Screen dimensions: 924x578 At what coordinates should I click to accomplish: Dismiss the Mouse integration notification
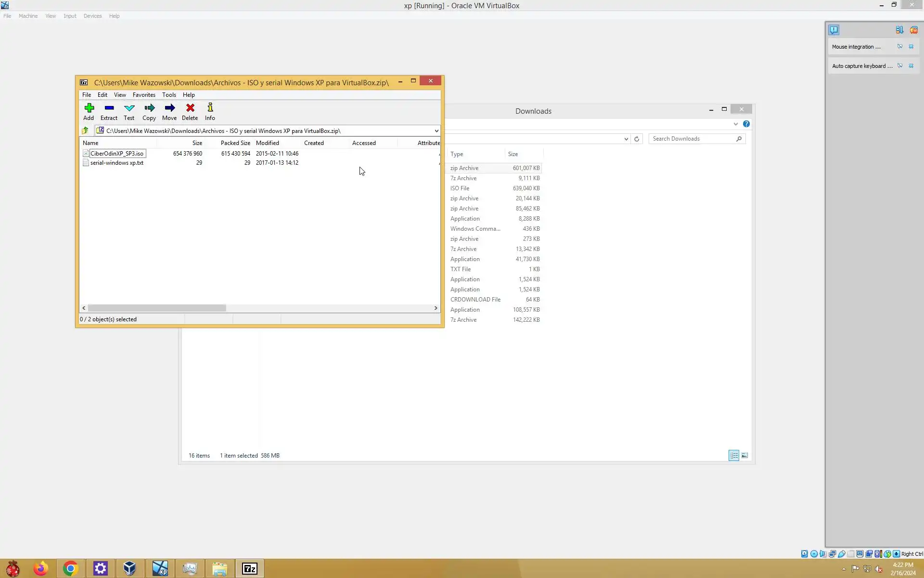[911, 47]
